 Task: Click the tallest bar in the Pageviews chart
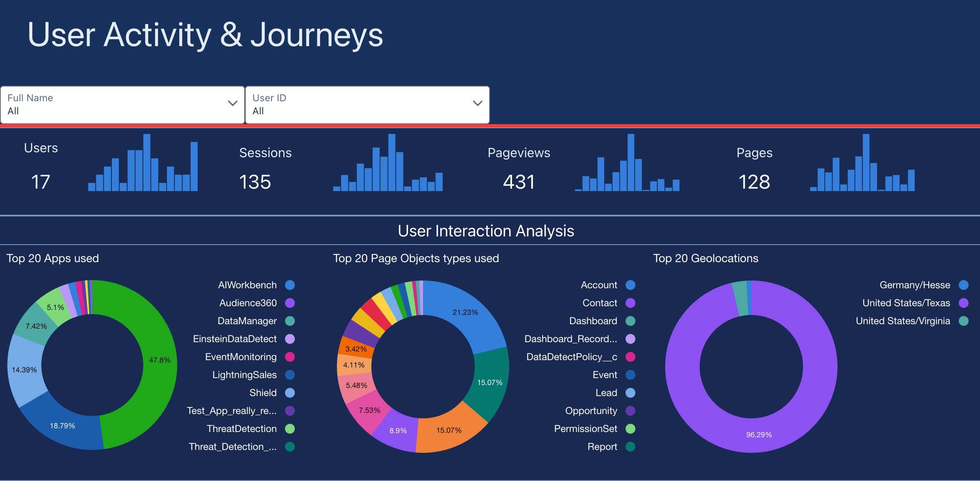click(631, 163)
